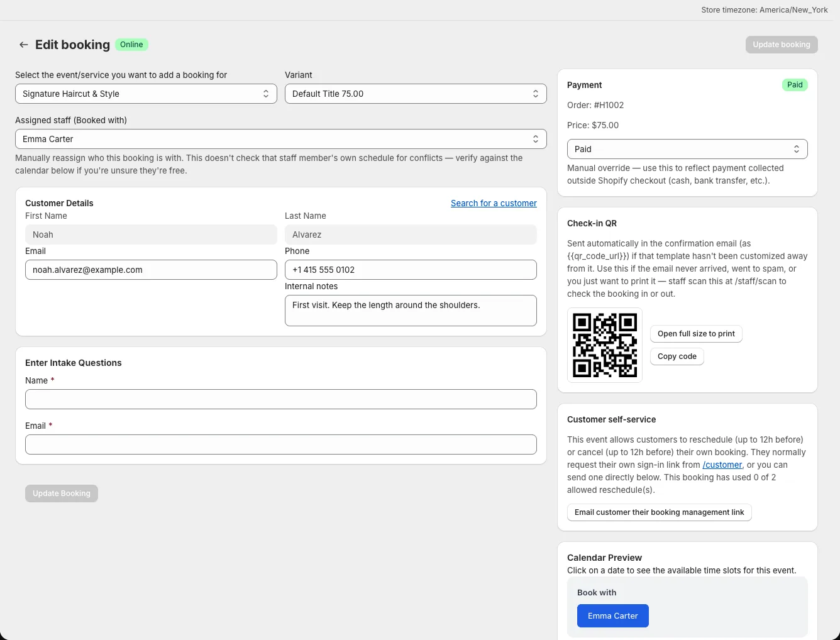Click the green Online status badge
The height and width of the screenshot is (640, 840).
click(x=131, y=45)
